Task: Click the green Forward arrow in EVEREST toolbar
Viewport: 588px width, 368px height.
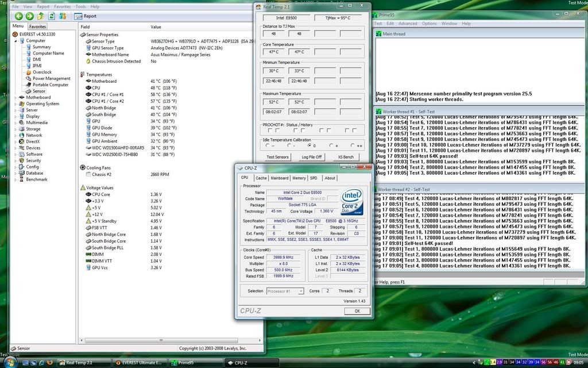Action: (30, 16)
